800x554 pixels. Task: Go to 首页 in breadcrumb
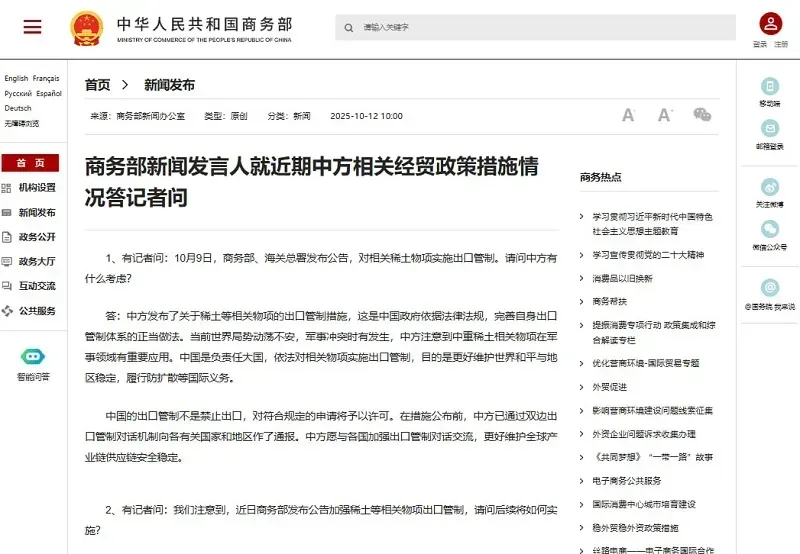(x=97, y=85)
